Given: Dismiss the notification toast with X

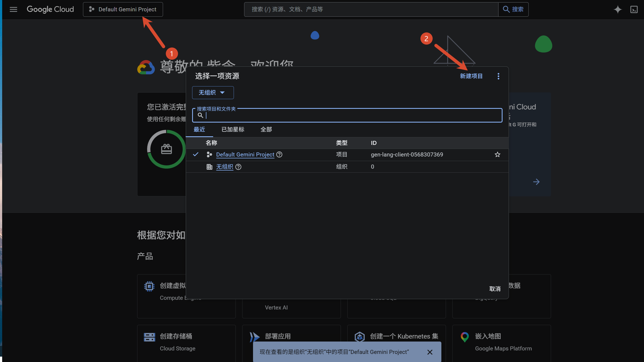Looking at the screenshot, I should click(x=430, y=352).
